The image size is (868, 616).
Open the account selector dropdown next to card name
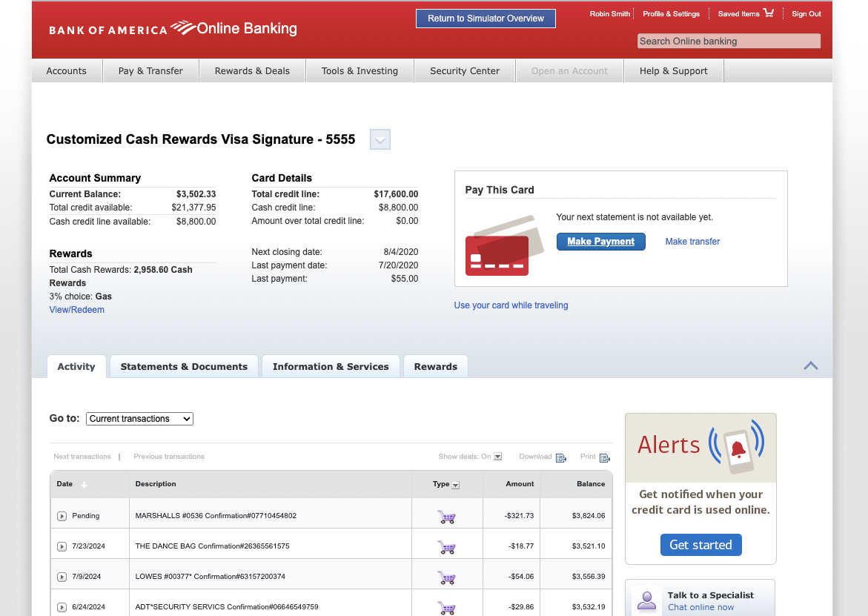(x=380, y=139)
